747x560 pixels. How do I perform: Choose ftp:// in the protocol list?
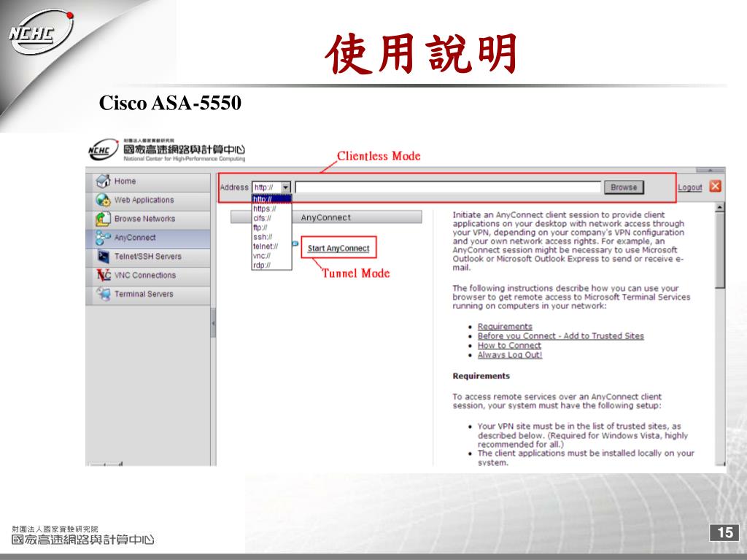(x=271, y=227)
